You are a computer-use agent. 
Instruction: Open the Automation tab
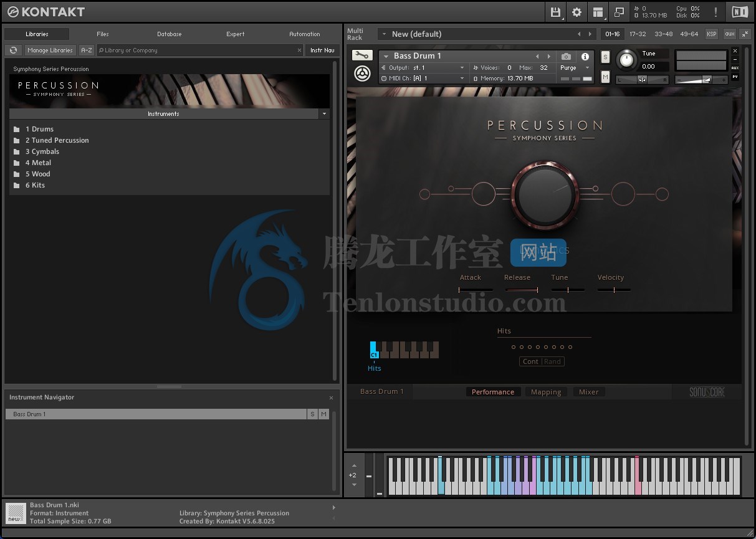305,34
